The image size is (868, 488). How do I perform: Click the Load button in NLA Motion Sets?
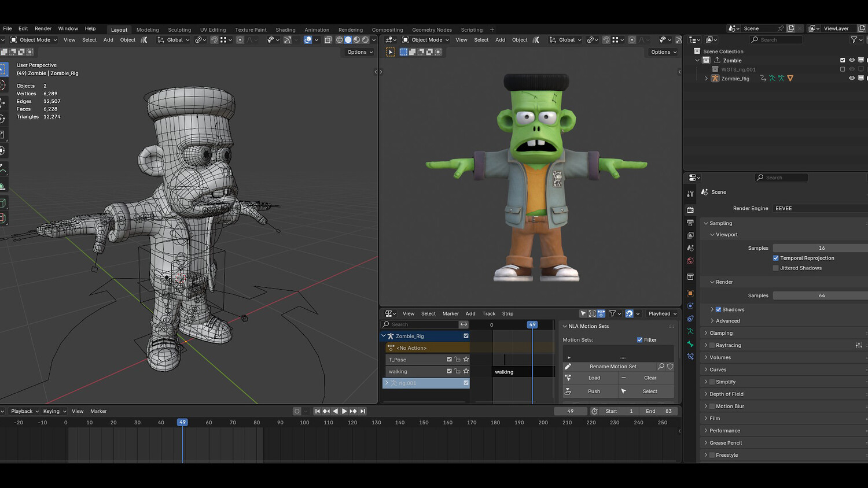(594, 378)
